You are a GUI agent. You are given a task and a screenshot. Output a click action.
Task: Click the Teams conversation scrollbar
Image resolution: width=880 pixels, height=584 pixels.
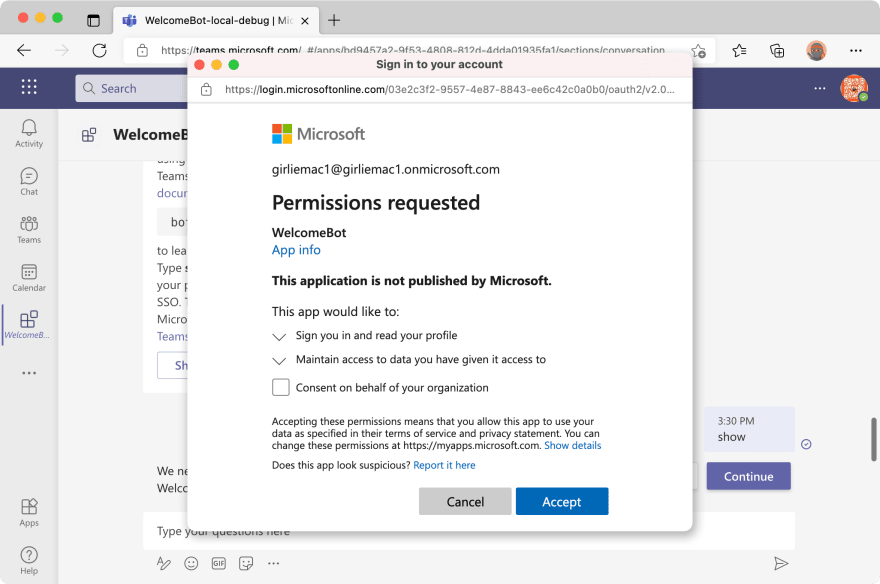pyautogui.click(x=873, y=439)
